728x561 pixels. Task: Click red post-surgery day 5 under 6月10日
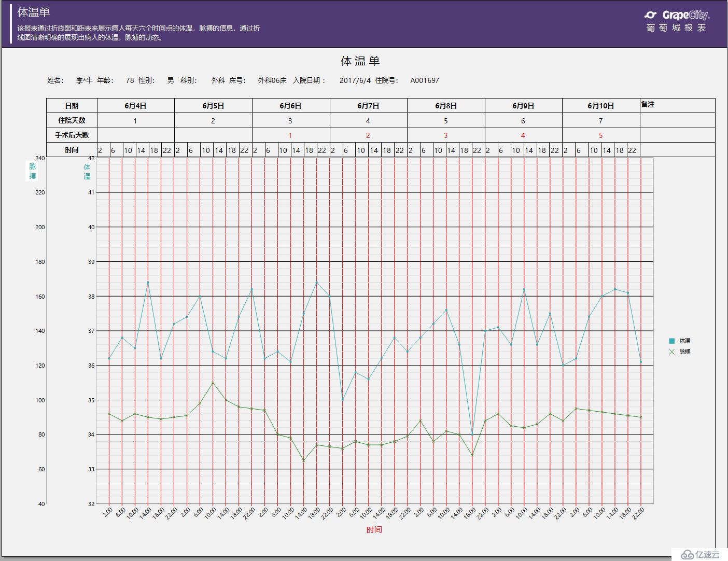(x=601, y=135)
